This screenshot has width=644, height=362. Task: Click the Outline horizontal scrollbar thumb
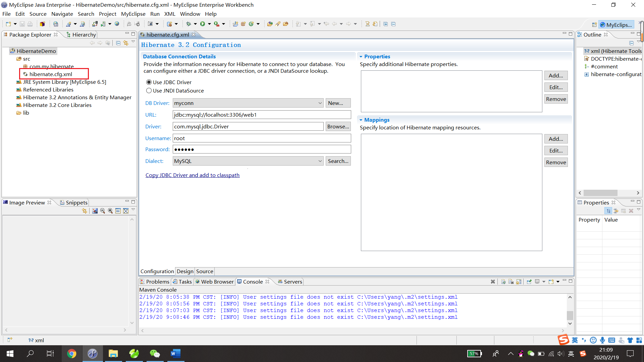click(600, 193)
